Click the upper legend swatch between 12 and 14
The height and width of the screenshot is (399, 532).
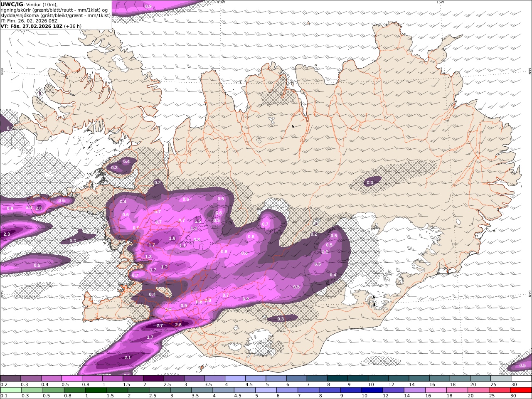pos(399,378)
